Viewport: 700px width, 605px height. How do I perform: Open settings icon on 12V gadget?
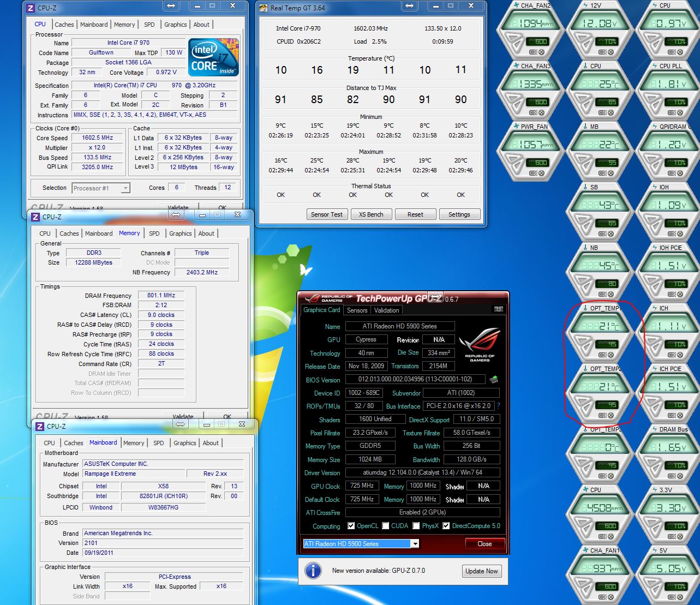(x=602, y=52)
